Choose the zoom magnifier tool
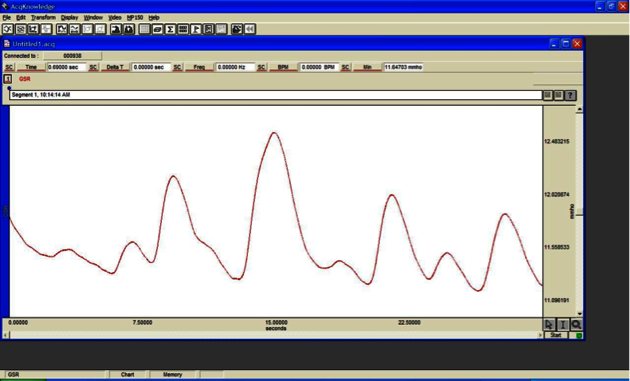 (x=576, y=325)
